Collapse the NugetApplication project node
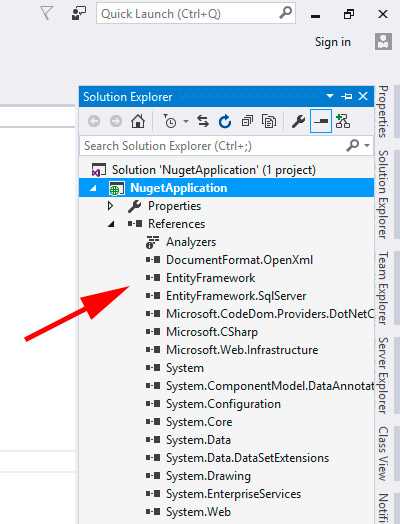Image resolution: width=400 pixels, height=524 pixels. click(93, 188)
